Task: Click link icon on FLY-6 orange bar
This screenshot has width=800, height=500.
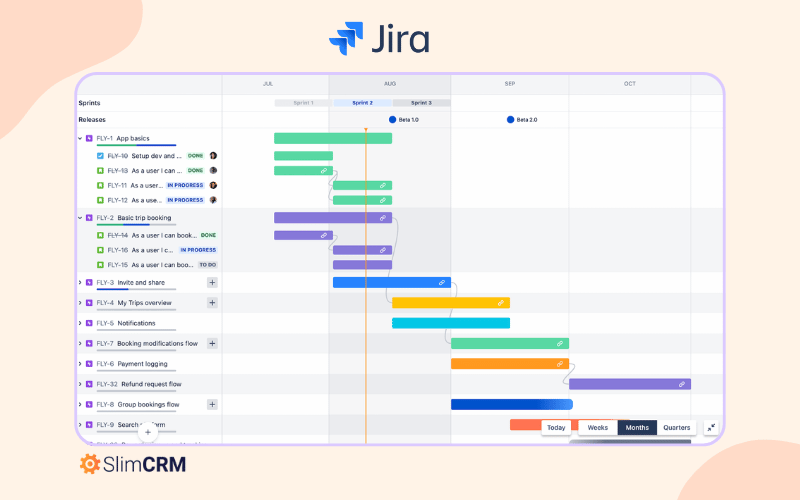Action: 560,364
